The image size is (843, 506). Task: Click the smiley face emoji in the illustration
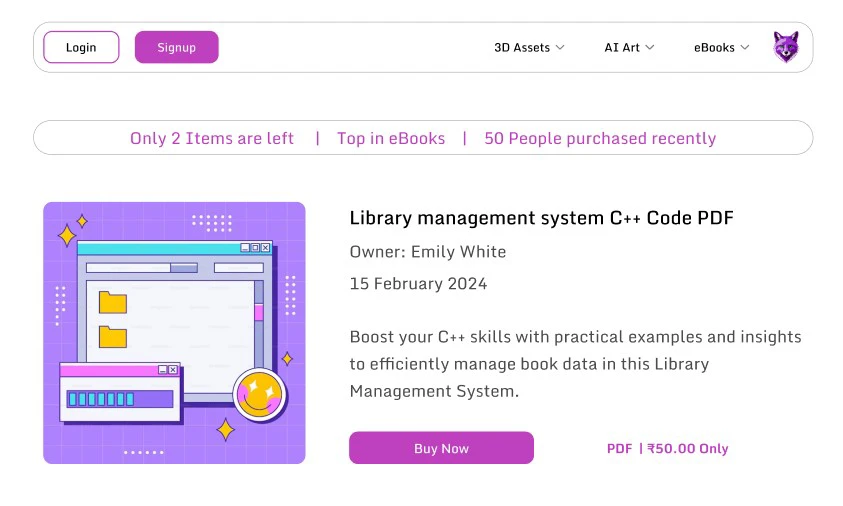click(259, 395)
